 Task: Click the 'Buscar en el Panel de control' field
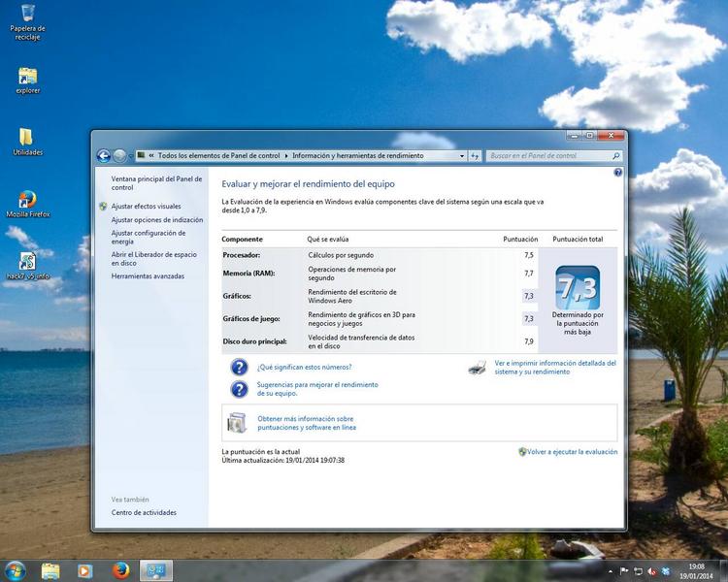pos(548,155)
